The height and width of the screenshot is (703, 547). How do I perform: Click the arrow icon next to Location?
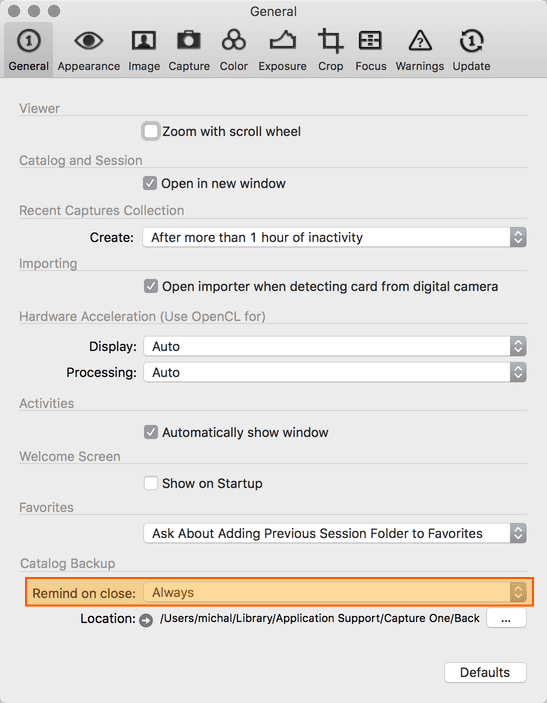pos(146,620)
